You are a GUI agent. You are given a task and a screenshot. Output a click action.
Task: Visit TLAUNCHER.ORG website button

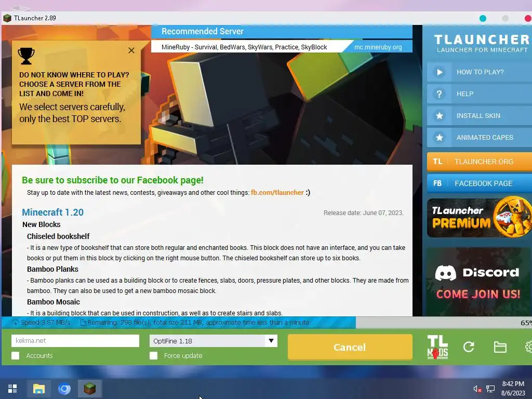[480, 162]
